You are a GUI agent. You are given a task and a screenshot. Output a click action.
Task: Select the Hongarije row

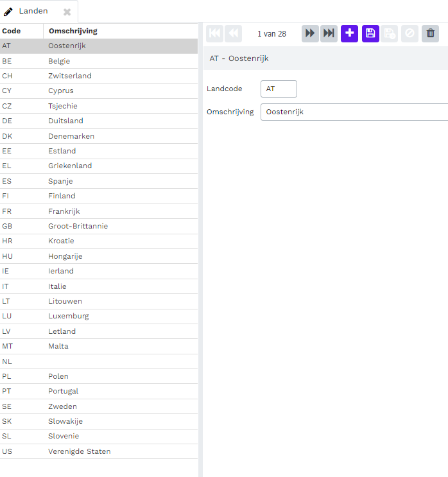(x=99, y=256)
